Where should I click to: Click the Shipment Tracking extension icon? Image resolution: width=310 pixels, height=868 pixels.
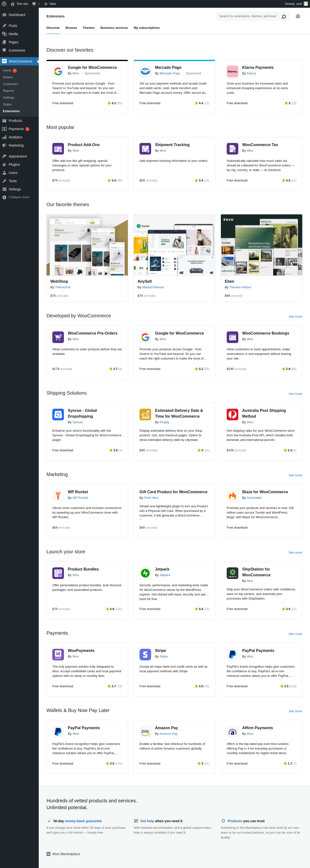coord(145,149)
